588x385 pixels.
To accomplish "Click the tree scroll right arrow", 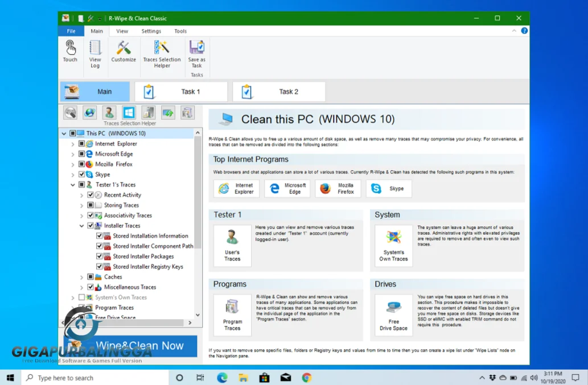I will point(190,322).
